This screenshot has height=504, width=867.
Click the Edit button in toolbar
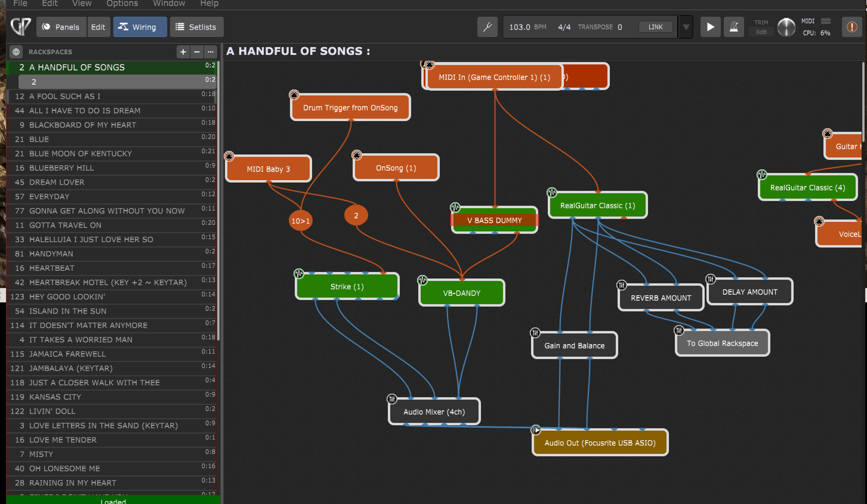(98, 27)
